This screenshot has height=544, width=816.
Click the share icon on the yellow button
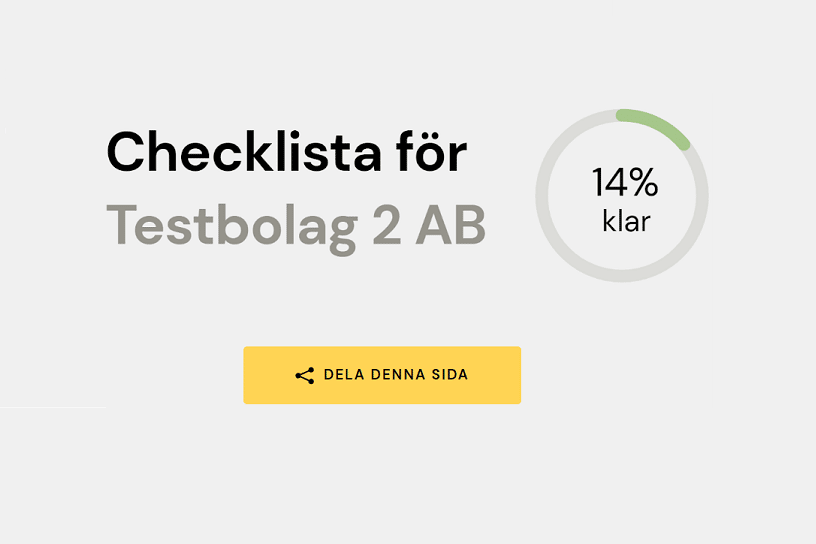click(305, 376)
